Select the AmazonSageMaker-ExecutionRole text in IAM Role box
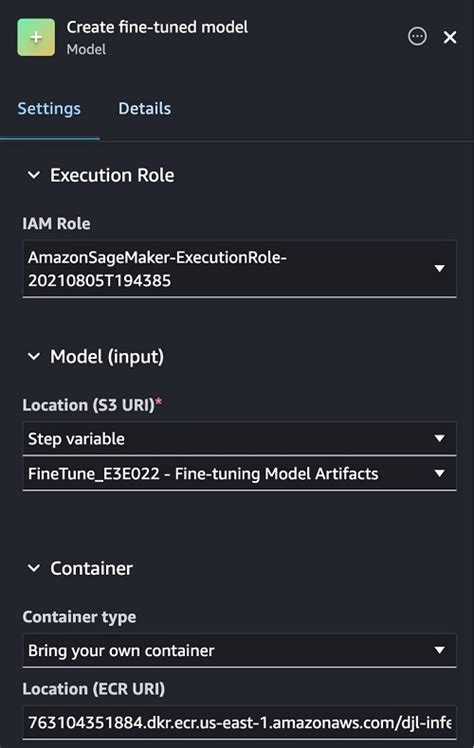 (x=157, y=269)
